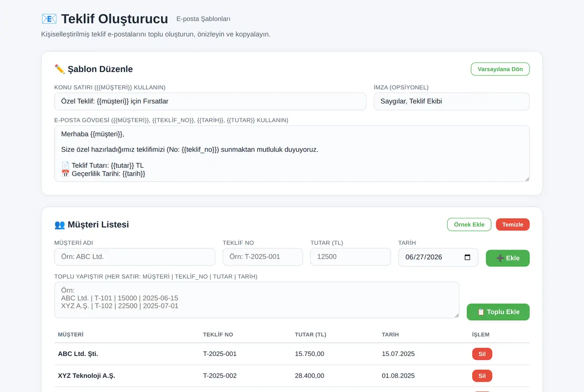The width and height of the screenshot is (584, 392).
Task: Delete the XYZ Teknoloji A.Ş. row with Sil
Action: tap(482, 376)
